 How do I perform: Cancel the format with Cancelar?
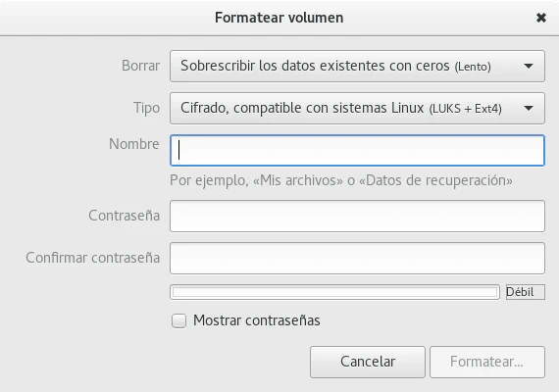click(368, 362)
